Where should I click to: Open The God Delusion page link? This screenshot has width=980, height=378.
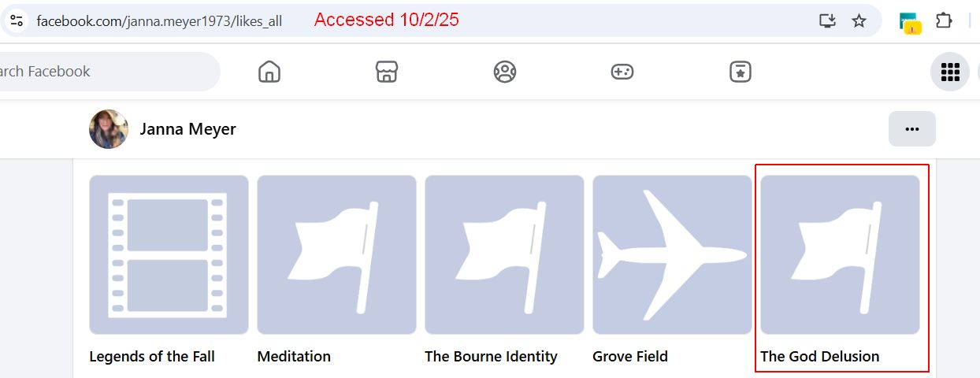tap(819, 357)
